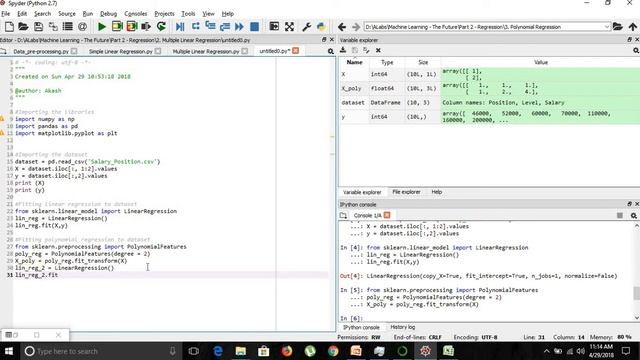Open Variable explorer search icon

(636, 51)
